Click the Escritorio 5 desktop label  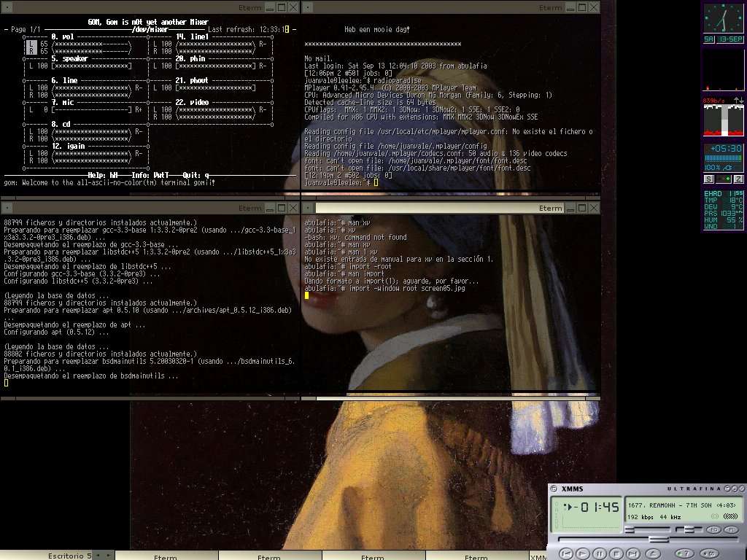click(x=69, y=556)
